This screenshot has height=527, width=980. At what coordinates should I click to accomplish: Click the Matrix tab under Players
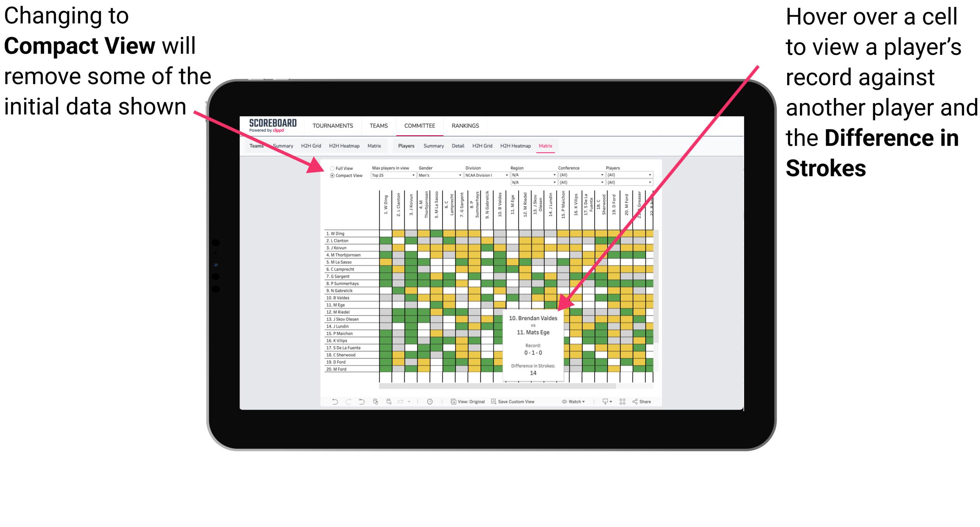coord(567,146)
